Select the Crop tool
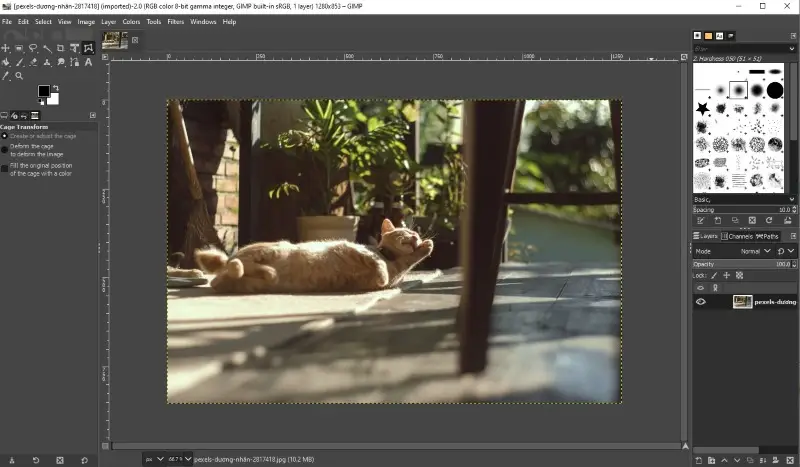 pos(61,48)
